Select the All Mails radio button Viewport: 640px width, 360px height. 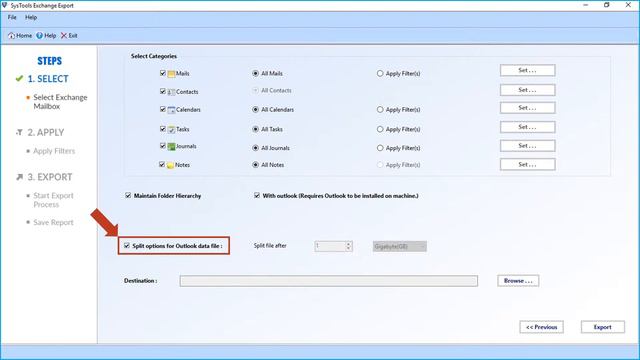(256, 73)
